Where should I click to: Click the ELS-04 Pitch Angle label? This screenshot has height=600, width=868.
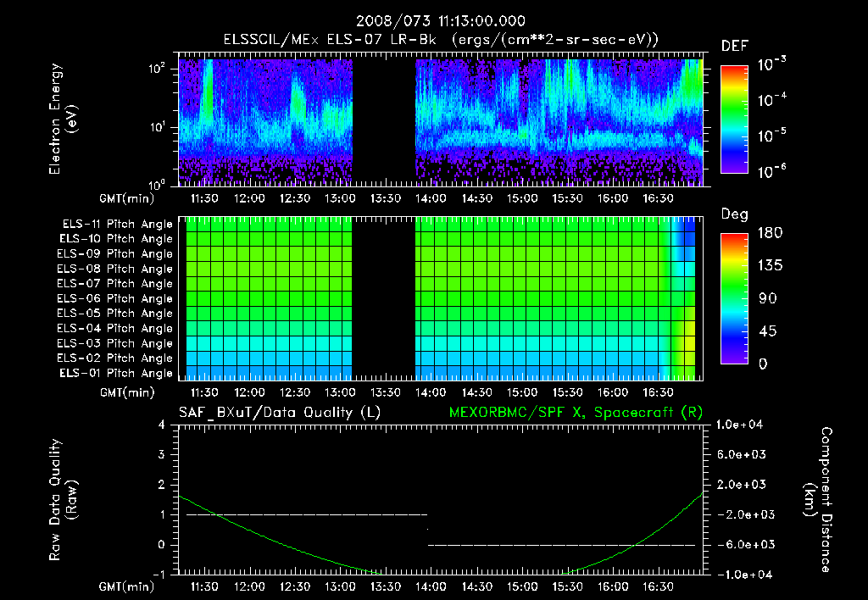(x=114, y=328)
